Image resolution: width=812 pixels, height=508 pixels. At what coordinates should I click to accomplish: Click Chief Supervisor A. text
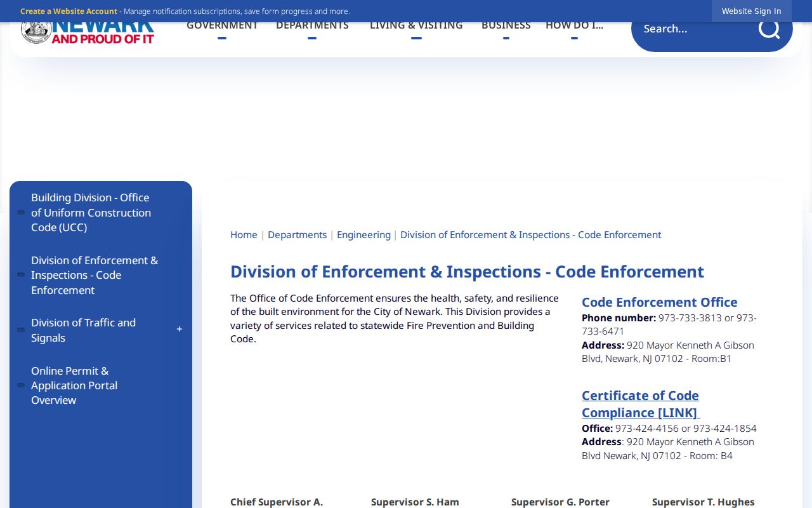tap(277, 502)
